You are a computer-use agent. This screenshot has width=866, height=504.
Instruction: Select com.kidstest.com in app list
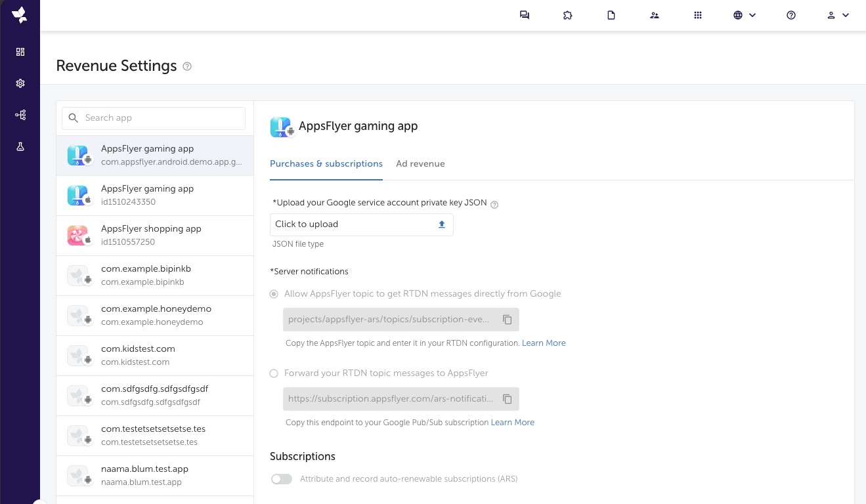pyautogui.click(x=155, y=356)
